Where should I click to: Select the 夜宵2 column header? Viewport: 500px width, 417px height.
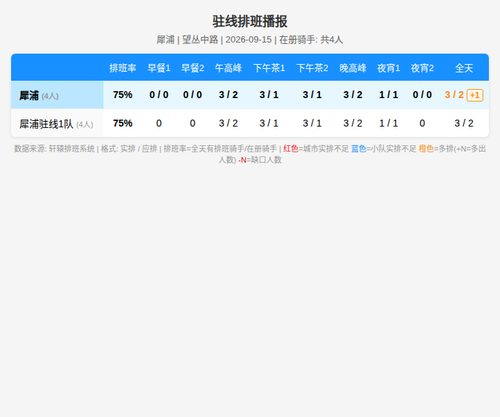[422, 68]
